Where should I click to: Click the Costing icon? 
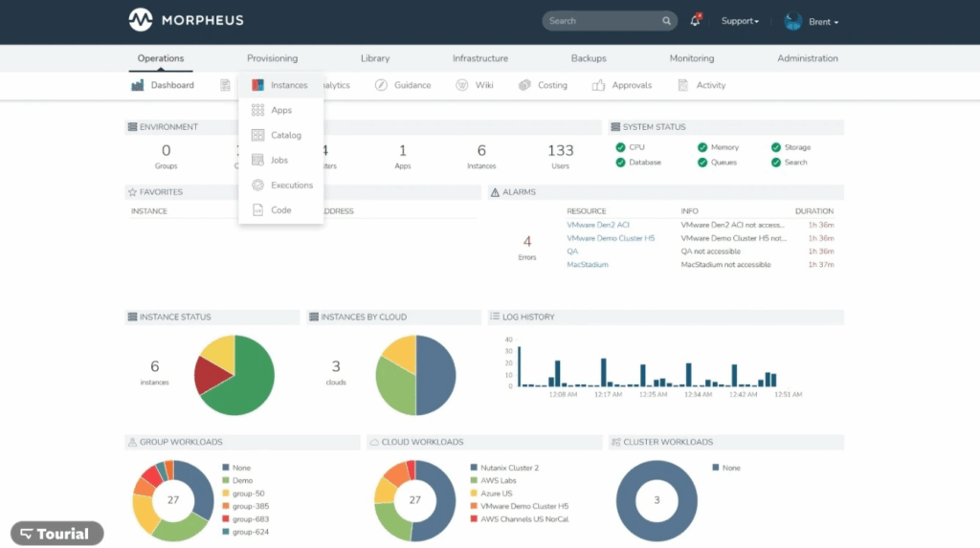click(524, 85)
